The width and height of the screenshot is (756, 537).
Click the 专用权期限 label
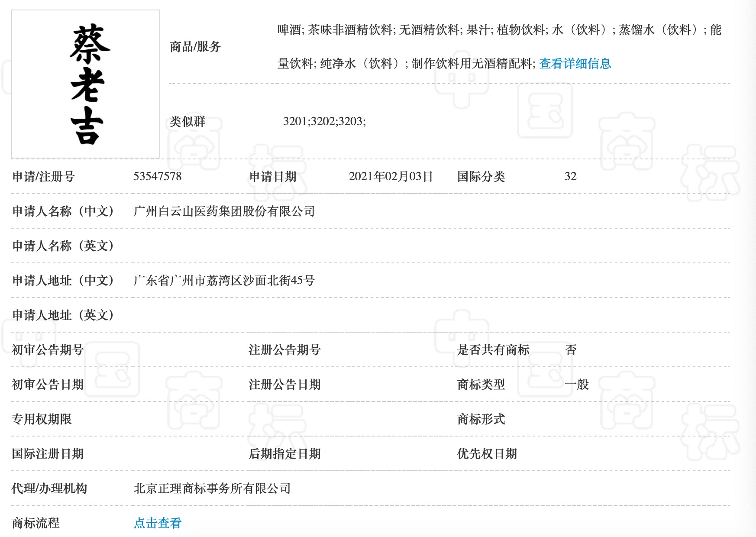pyautogui.click(x=42, y=419)
